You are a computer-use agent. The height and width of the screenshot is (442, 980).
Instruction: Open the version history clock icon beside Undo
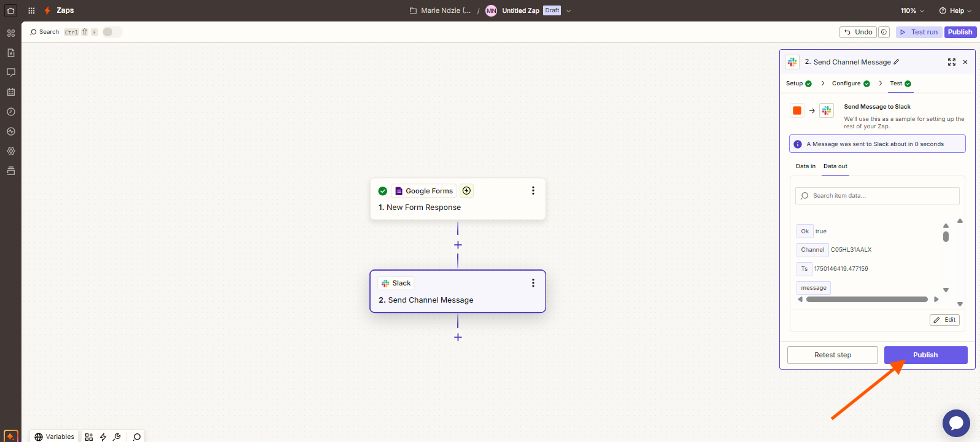[x=884, y=32]
